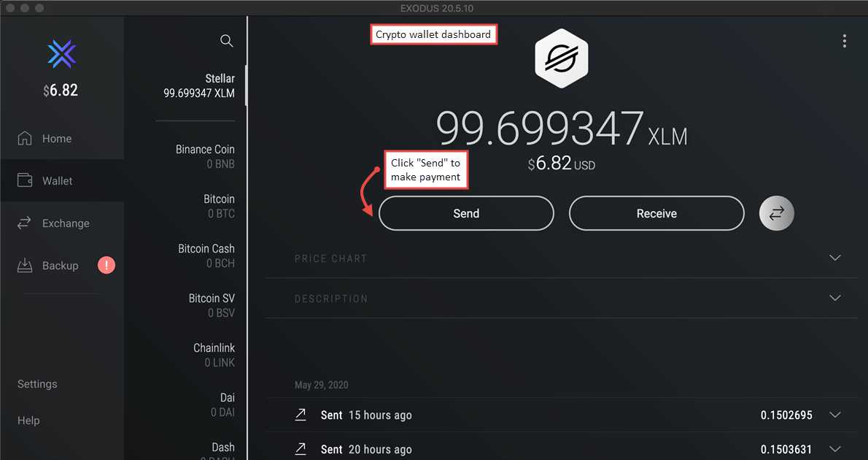This screenshot has width=868, height=460.
Task: Click the red Backup alert badge
Action: pos(106,266)
